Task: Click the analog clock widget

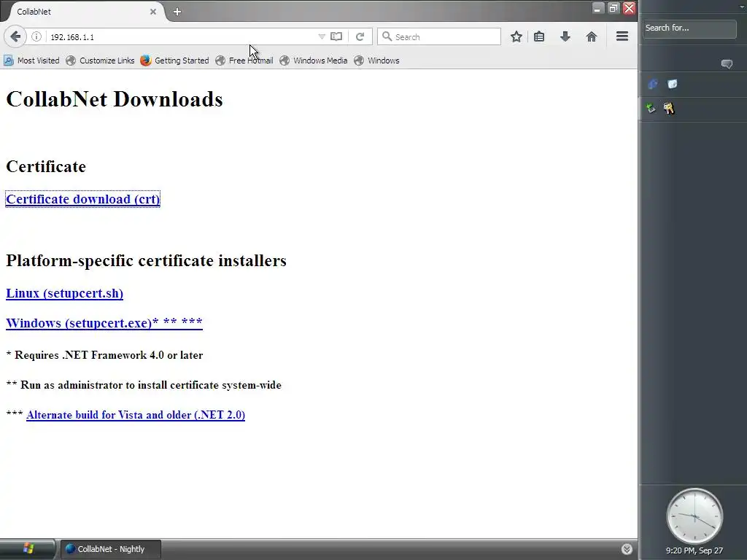Action: 694,516
